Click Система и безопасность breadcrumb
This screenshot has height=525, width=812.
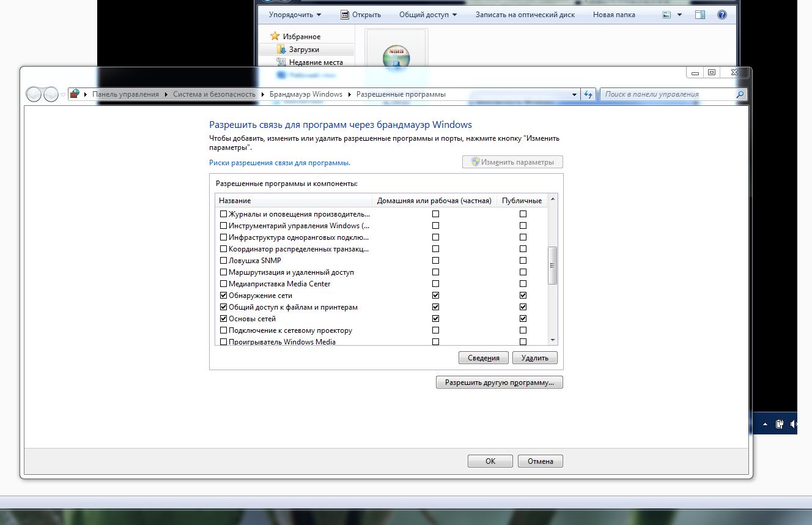pos(214,94)
